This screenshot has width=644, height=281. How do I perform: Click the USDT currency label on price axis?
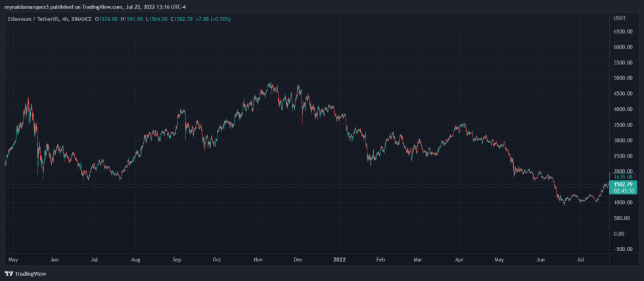click(x=618, y=18)
